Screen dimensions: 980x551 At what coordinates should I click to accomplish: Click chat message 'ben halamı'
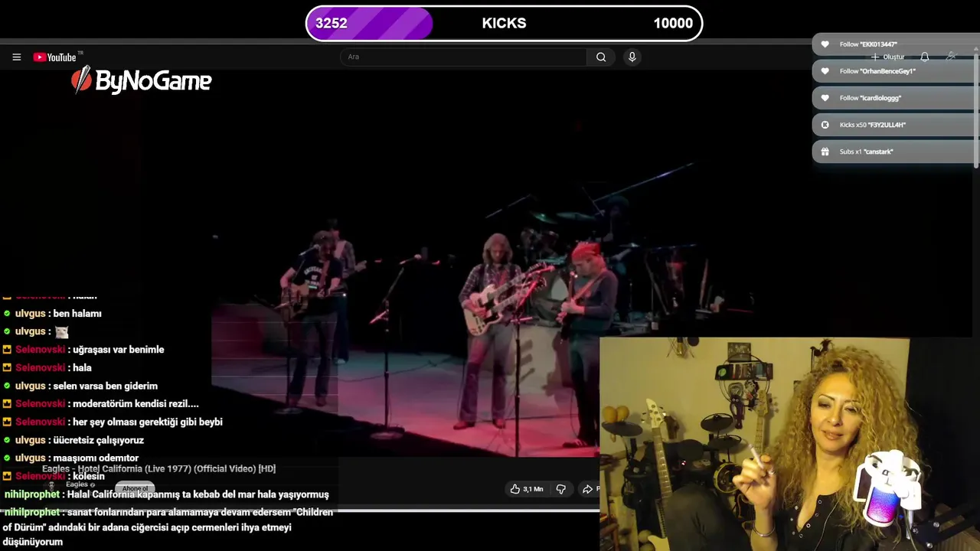coord(77,313)
